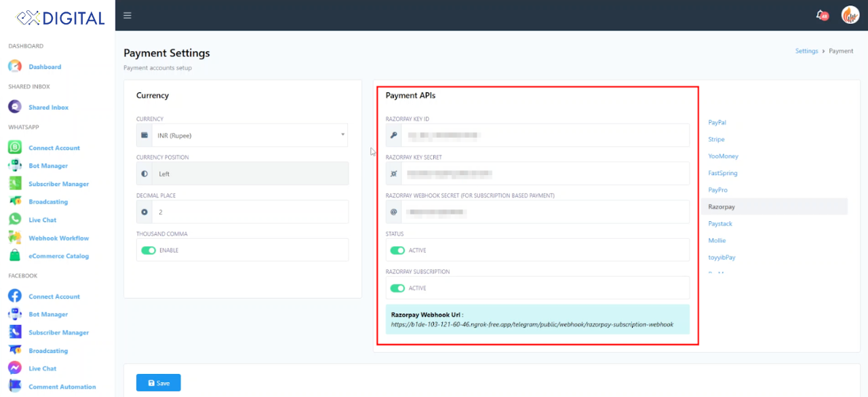Click WhatsApp Connect Account icon
Screen dimensions: 868x397
[15, 148]
